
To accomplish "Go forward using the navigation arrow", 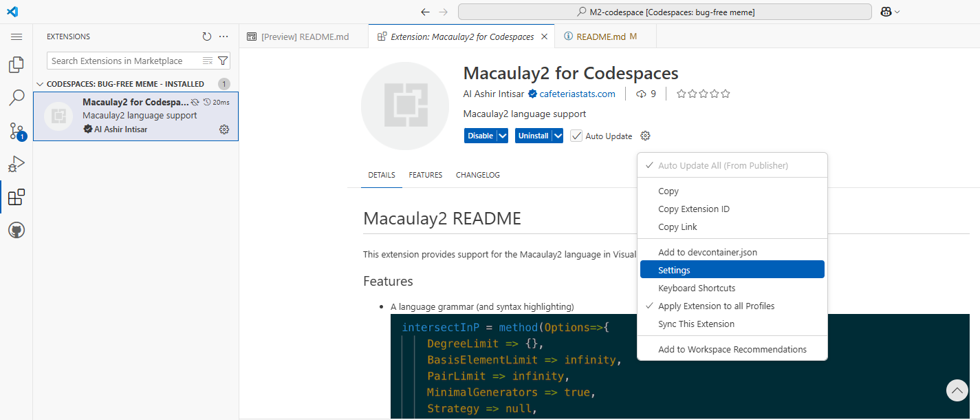I will (444, 12).
